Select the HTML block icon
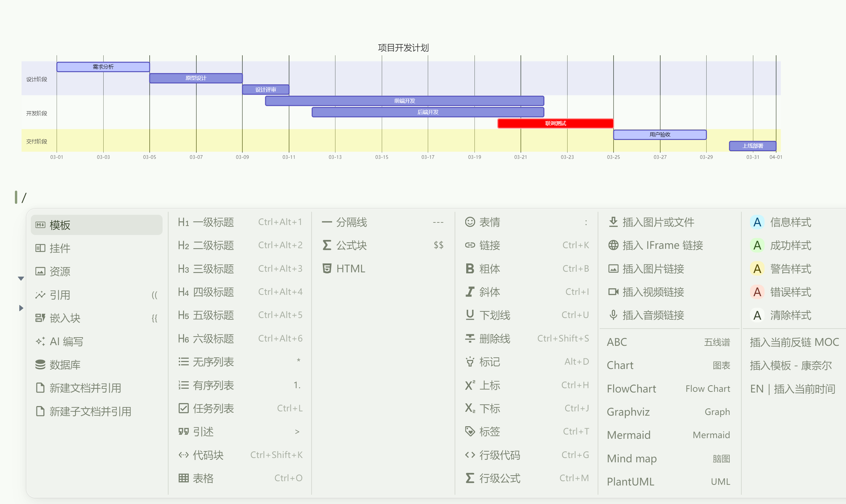846x504 pixels. pyautogui.click(x=326, y=269)
